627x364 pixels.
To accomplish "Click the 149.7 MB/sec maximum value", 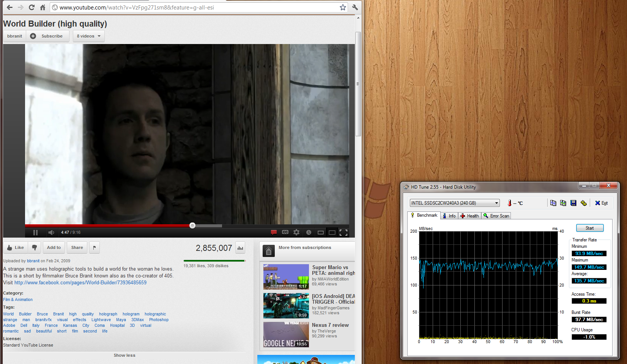I will point(589,267).
